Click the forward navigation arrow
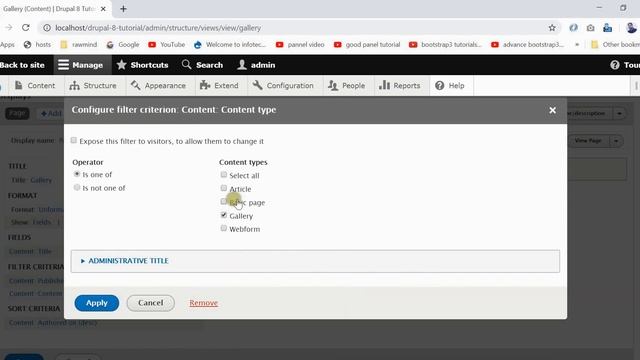 coord(9,28)
